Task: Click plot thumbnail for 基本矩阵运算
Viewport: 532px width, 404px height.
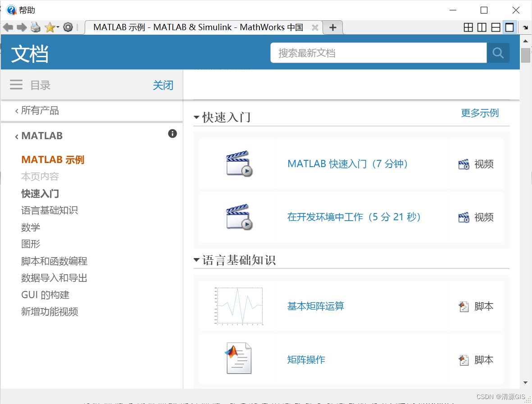Action: click(239, 306)
